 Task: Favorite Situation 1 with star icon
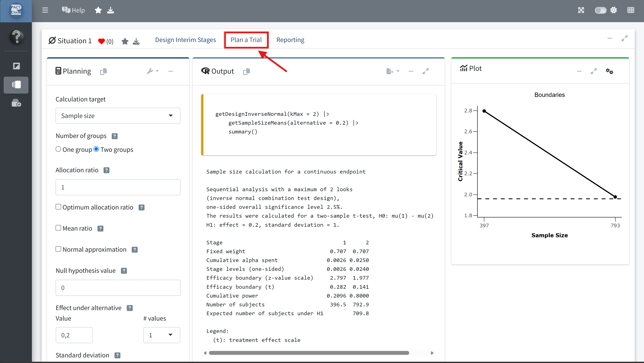click(125, 41)
